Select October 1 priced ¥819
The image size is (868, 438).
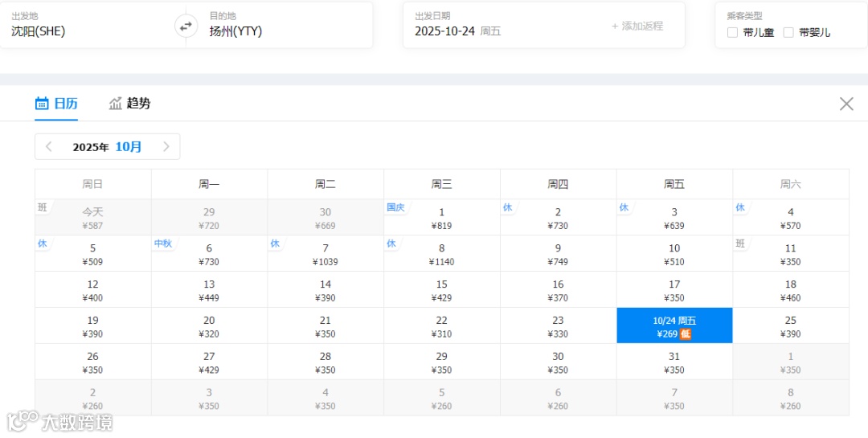442,218
